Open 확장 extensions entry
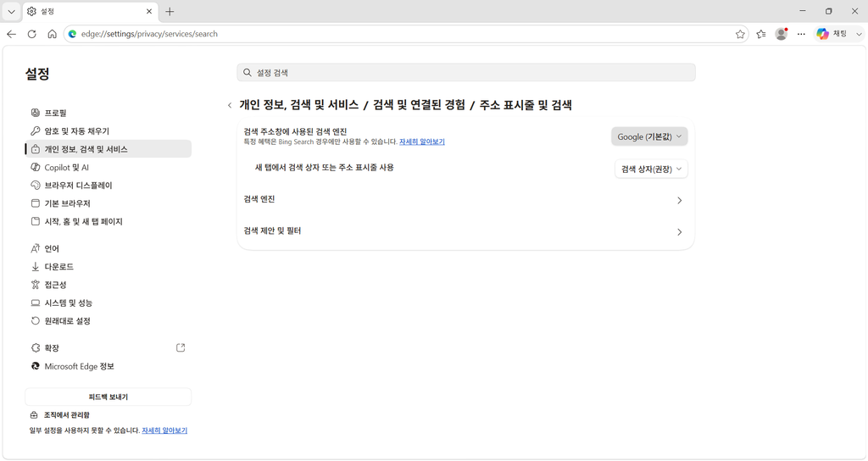 [x=108, y=348]
